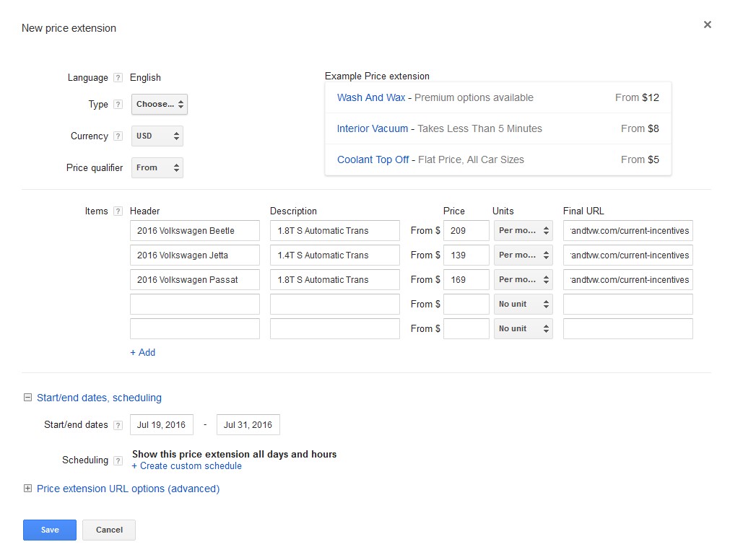Click the Jul 19, 2016 start date field

point(161,425)
